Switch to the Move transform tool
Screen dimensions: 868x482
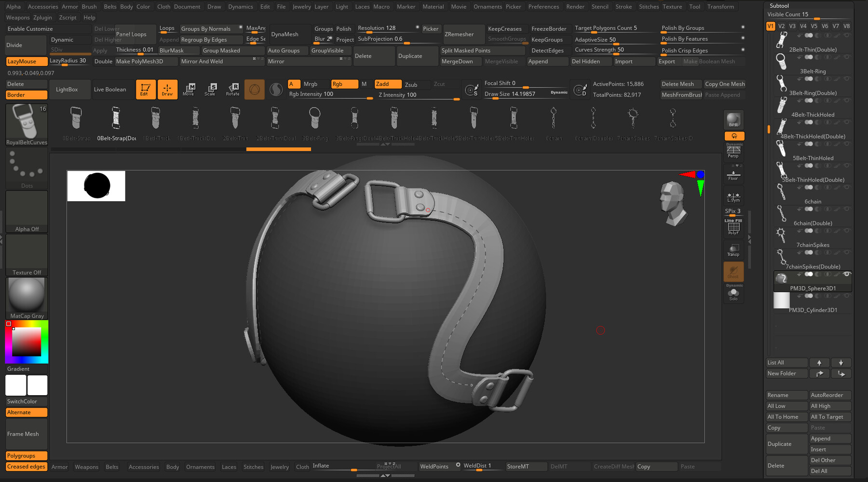coord(189,89)
